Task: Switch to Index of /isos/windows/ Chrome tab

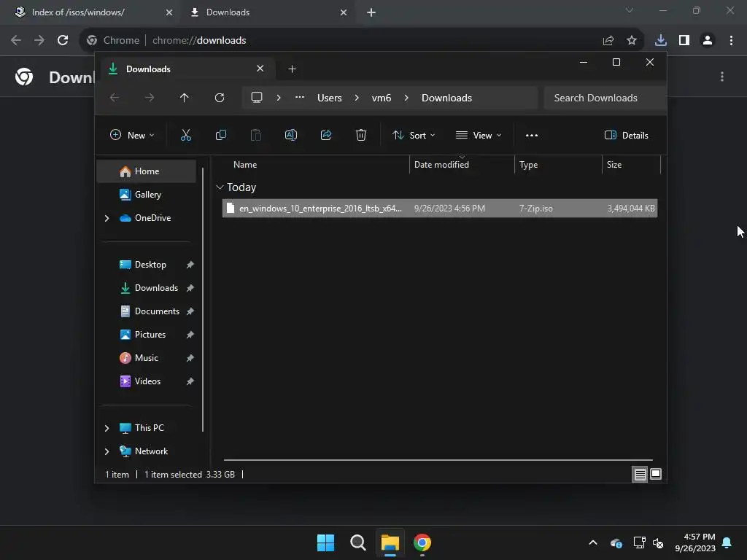Action: (90, 12)
